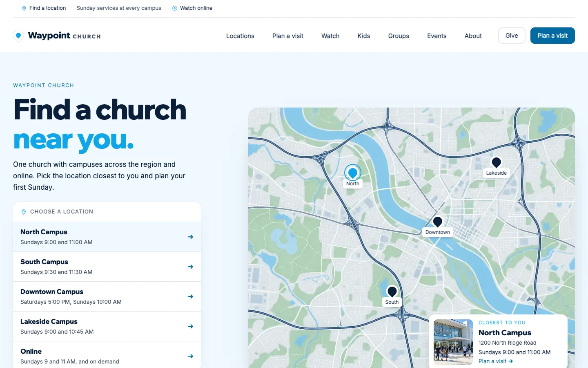Open the Groups nav item
The image size is (588, 368).
399,36
